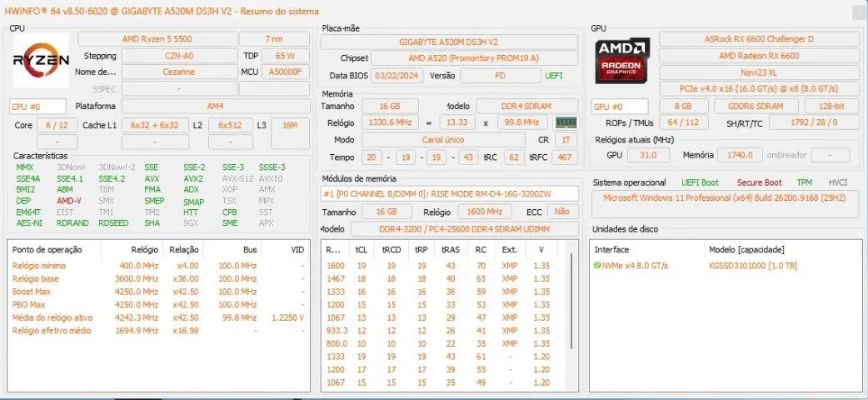Select the tRFC value '467'
This screenshot has height=400, width=868.
(x=565, y=157)
